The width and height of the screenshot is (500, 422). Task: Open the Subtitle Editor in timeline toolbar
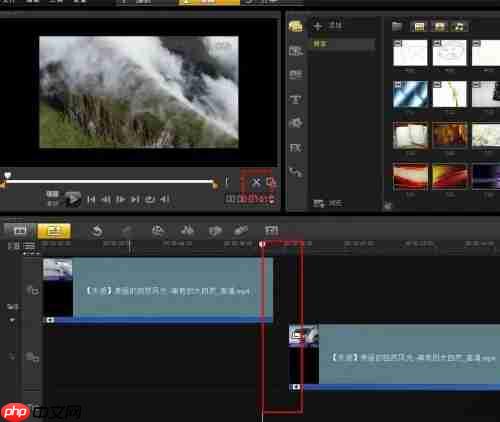[x=271, y=230]
